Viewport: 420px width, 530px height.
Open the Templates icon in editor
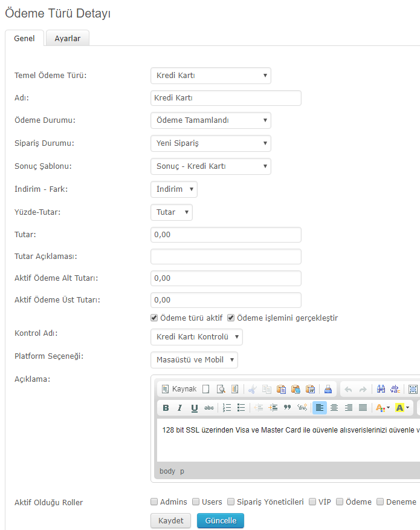coord(235,389)
